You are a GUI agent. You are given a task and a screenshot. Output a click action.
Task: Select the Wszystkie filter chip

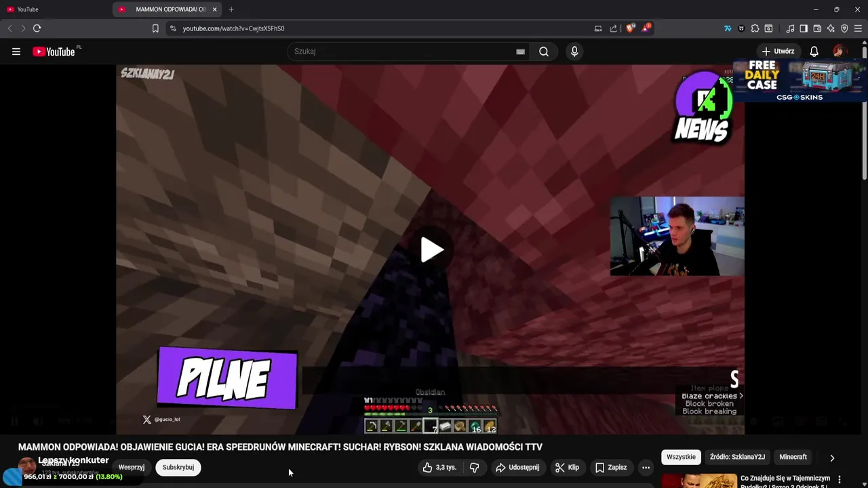point(681,457)
